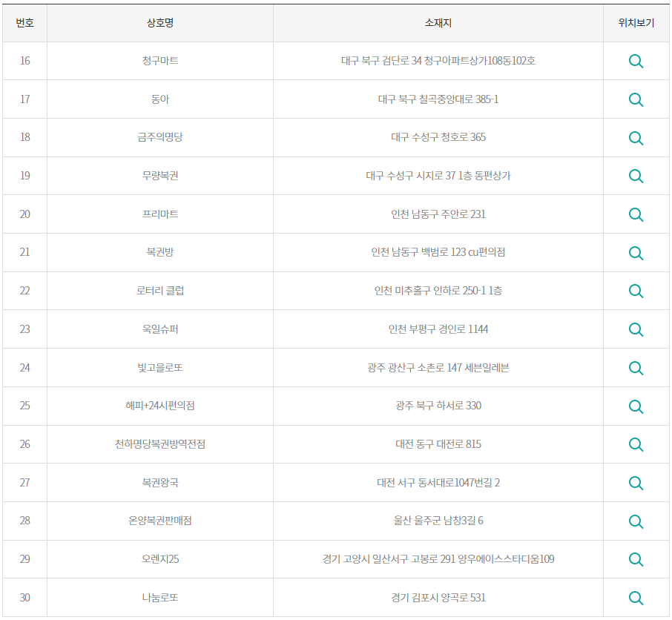Screen dimensions: 672x620
Task: Click store name 복권방
Action: [160, 252]
